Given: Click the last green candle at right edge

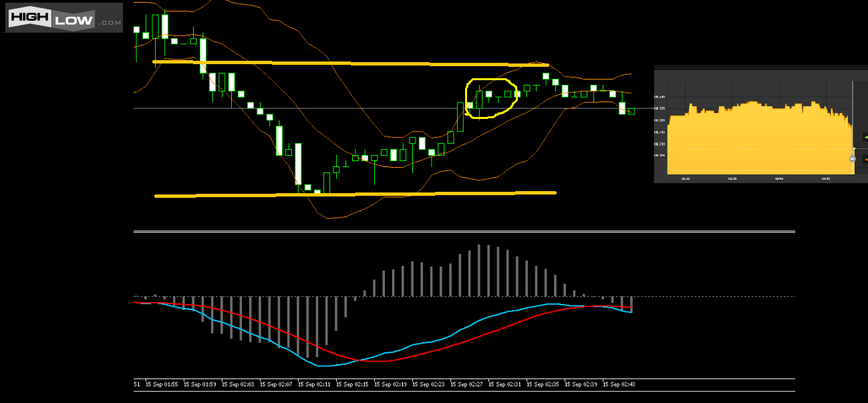Looking at the screenshot, I should 631,111.
